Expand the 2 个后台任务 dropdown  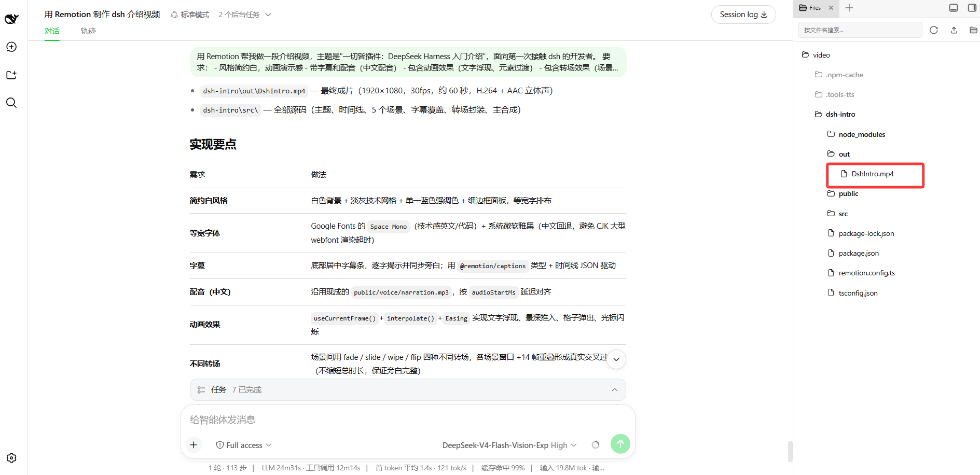click(245, 15)
